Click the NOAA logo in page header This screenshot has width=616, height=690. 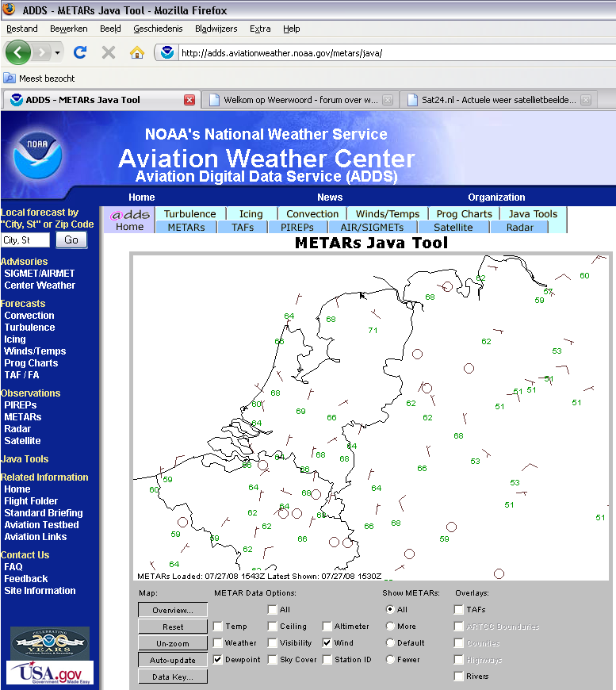pyautogui.click(x=37, y=155)
